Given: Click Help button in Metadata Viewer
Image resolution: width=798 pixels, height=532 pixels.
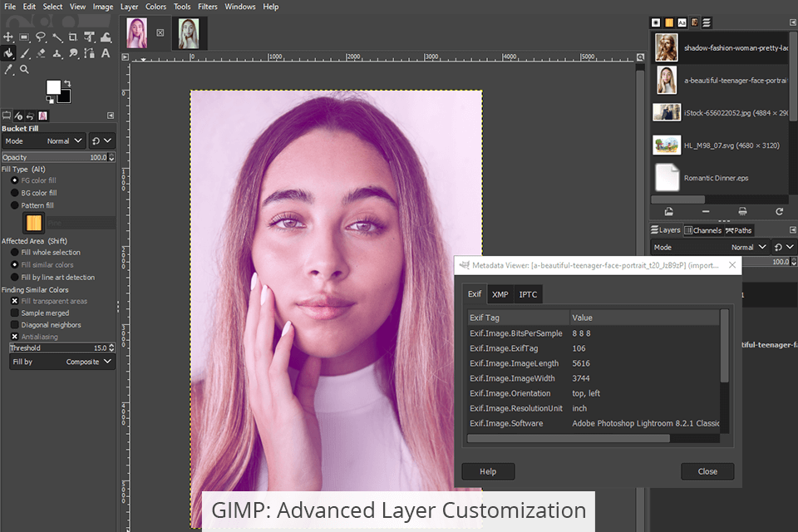Looking at the screenshot, I should (x=488, y=471).
